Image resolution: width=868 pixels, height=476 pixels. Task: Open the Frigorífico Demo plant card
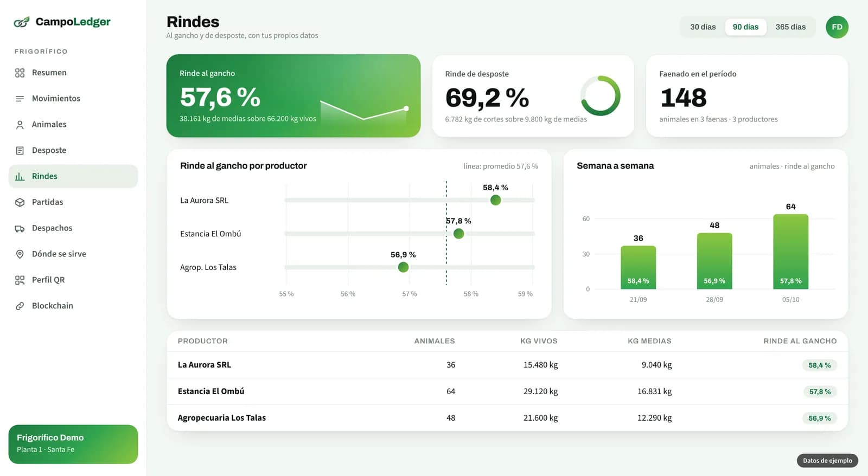click(x=73, y=444)
